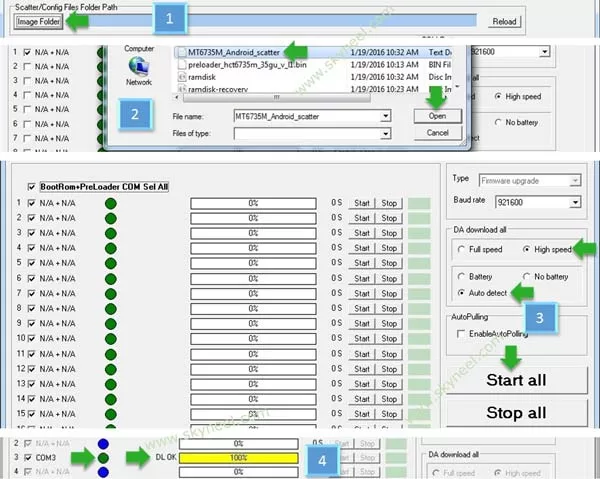The height and width of the screenshot is (479, 600).
Task: Select MT6735M_Android_scatter file in the list
Action: click(x=233, y=52)
